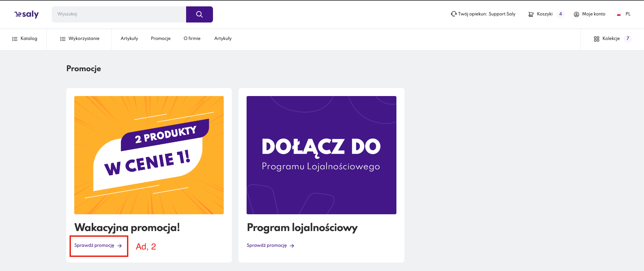Go to the O firmie page
644x271 pixels.
point(192,39)
